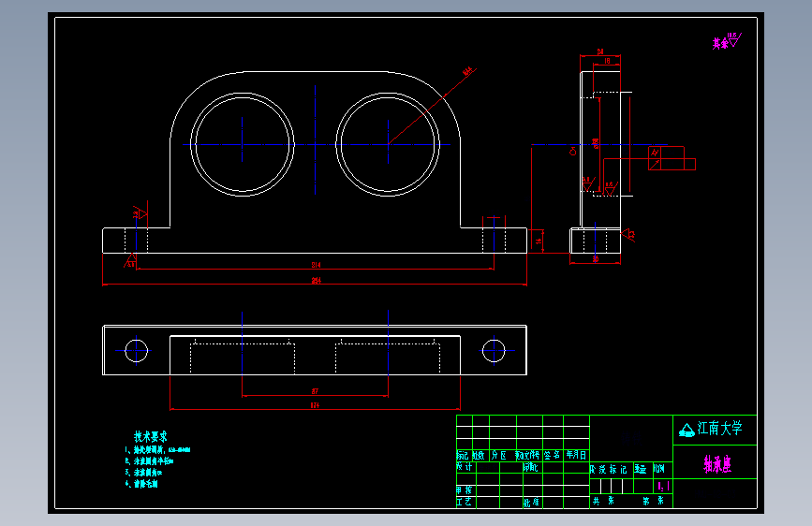Click the left roughness symbol inside side-view bore
The width and height of the screenshot is (812, 526).
coord(588,183)
